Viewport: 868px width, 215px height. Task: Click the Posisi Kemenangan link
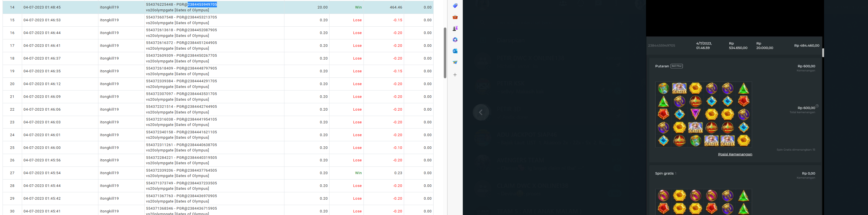[x=735, y=154]
